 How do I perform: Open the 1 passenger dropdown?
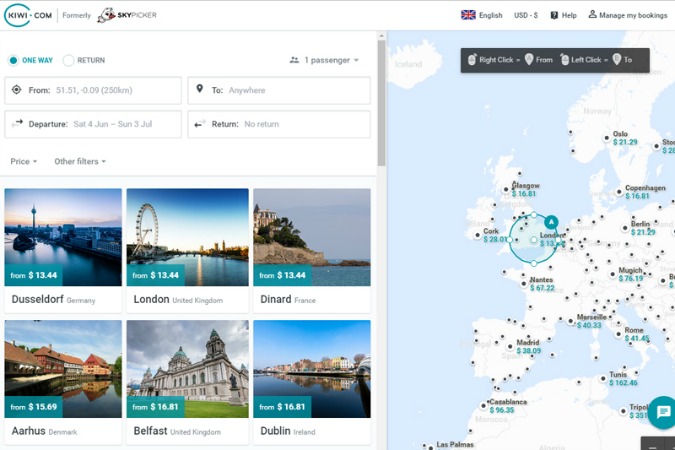[x=324, y=60]
